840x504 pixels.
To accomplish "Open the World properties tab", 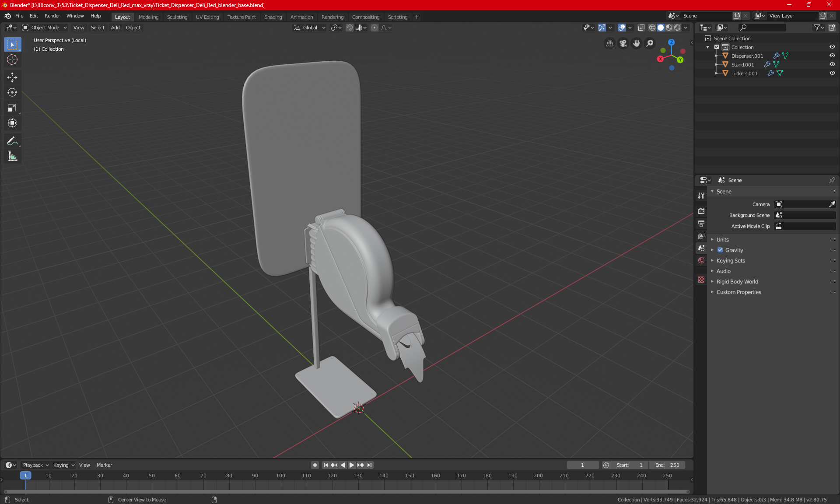I will click(x=701, y=260).
